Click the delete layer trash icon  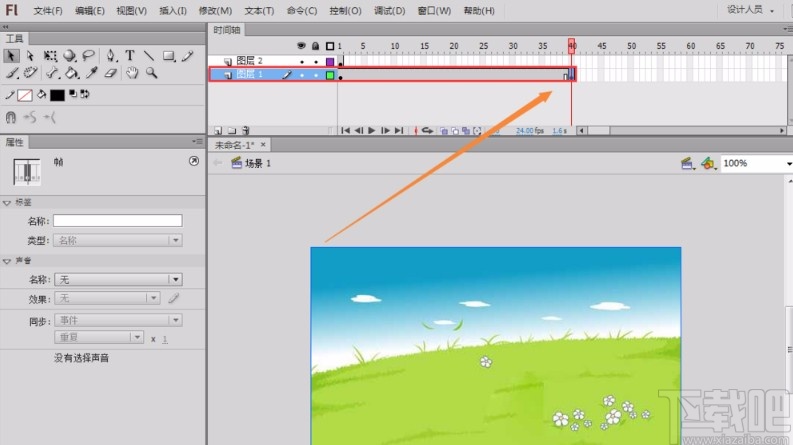tap(246, 130)
